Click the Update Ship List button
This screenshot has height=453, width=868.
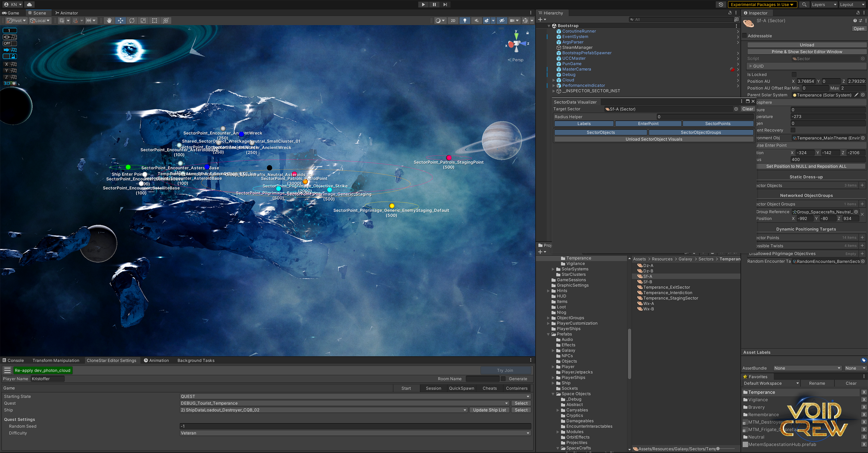pos(489,410)
